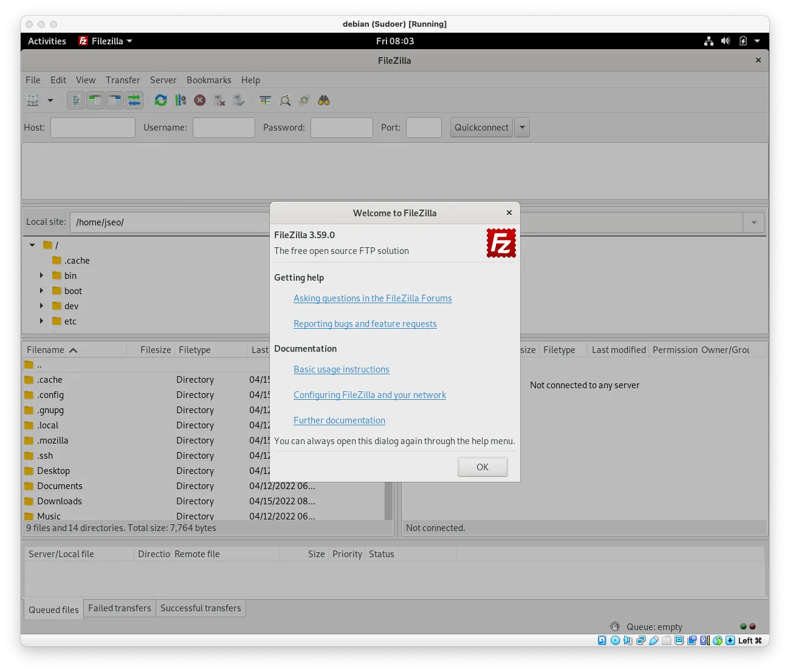
Task: Open the directory listing filters icon
Action: 266,100
